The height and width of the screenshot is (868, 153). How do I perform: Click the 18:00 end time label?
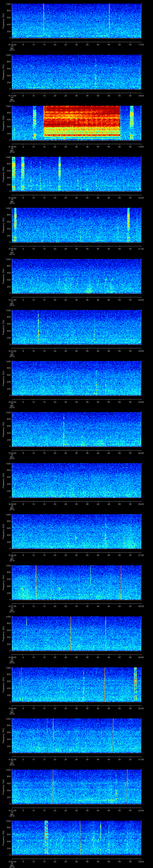pos(141,96)
